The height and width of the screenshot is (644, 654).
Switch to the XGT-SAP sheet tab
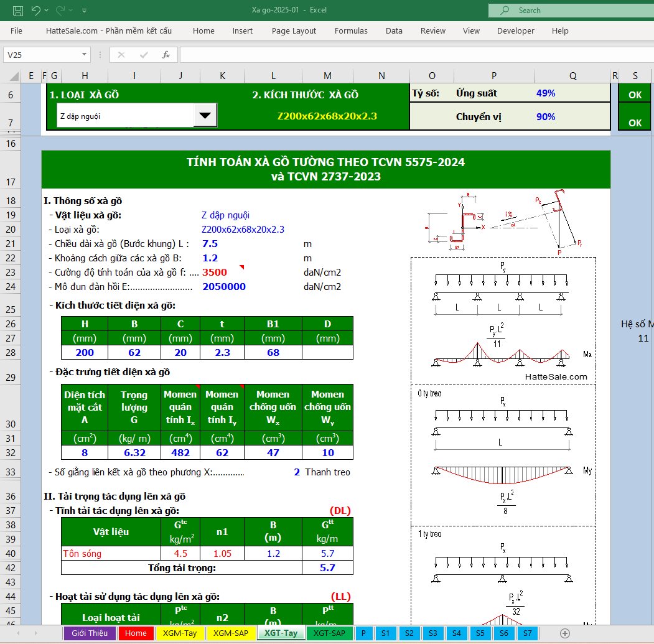pos(329,633)
